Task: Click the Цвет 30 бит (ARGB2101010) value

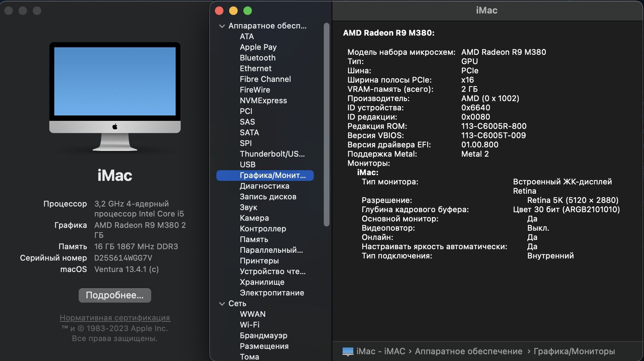Action: click(566, 209)
